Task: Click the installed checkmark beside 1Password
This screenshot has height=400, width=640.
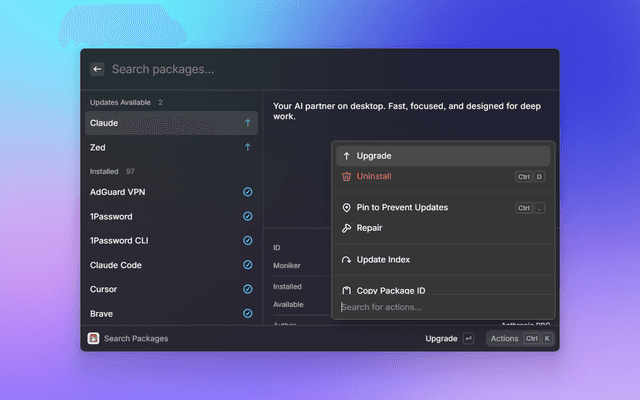Action: 247,216
